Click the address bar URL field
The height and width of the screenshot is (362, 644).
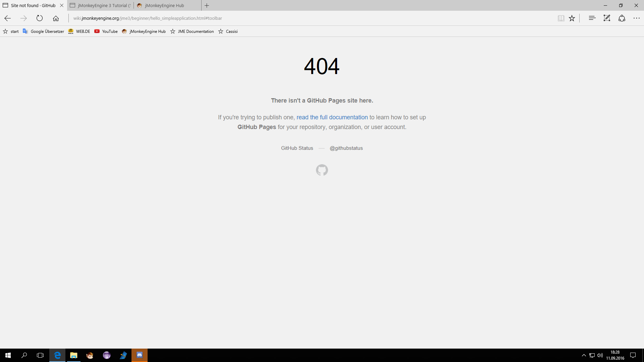pos(312,18)
